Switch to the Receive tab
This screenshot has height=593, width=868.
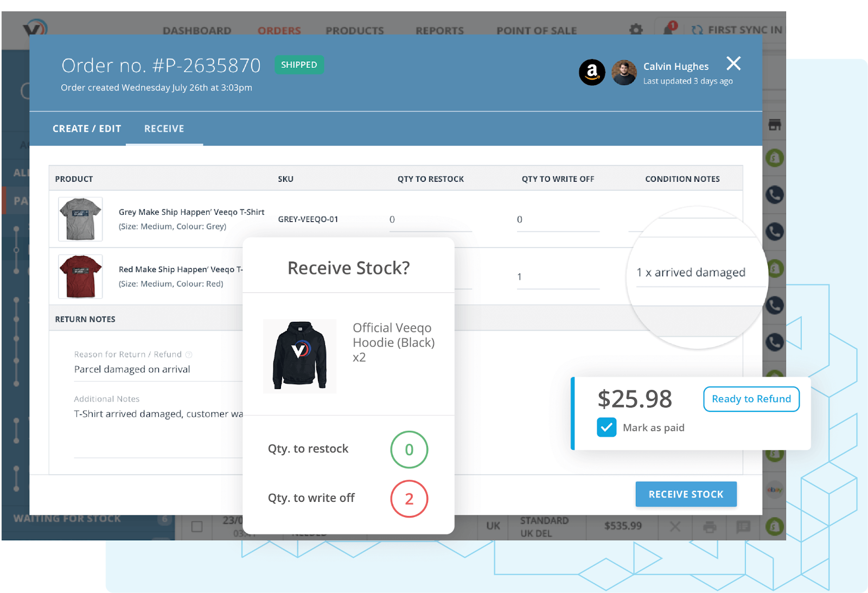[164, 129]
